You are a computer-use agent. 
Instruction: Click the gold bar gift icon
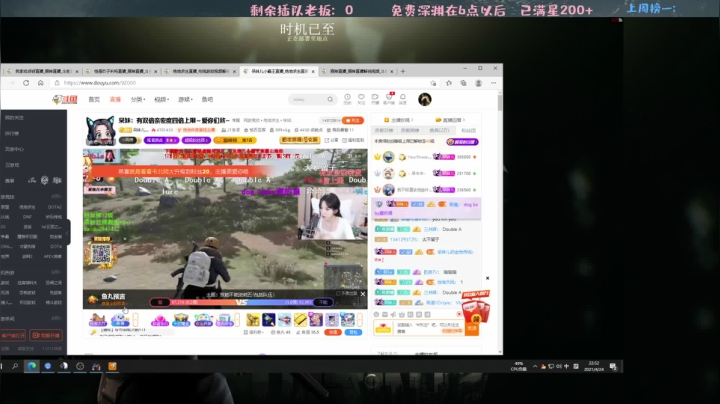pyautogui.click(x=300, y=319)
